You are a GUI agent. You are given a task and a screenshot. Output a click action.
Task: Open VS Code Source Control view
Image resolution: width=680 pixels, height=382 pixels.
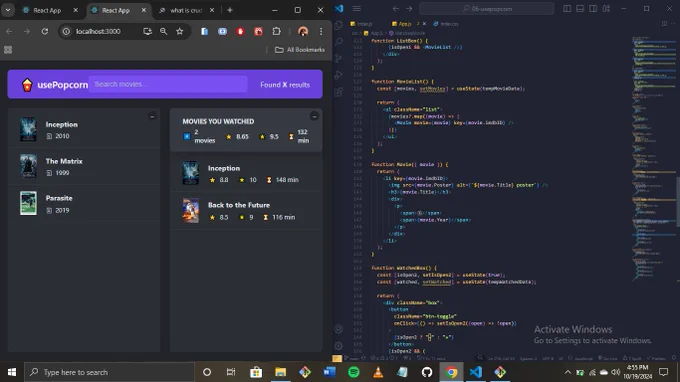(x=339, y=58)
